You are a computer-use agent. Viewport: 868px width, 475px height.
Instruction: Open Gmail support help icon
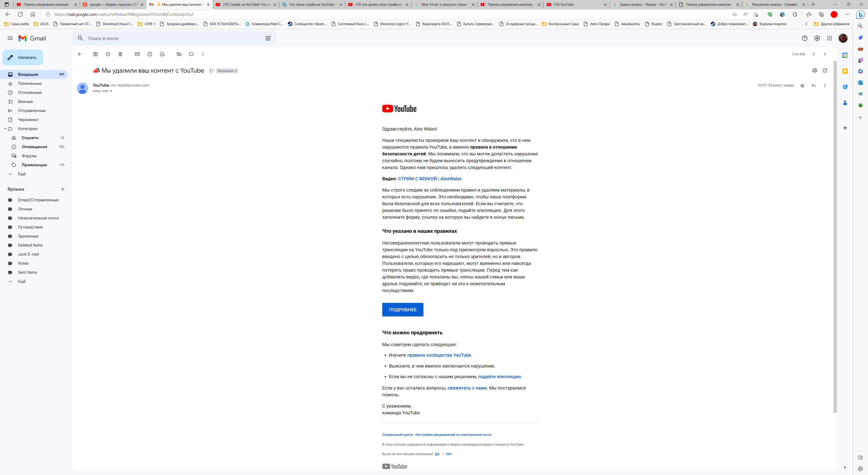805,38
